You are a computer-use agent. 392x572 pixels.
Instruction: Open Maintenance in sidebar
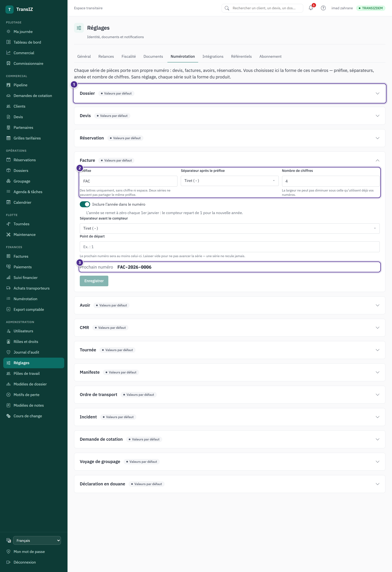tap(34, 234)
